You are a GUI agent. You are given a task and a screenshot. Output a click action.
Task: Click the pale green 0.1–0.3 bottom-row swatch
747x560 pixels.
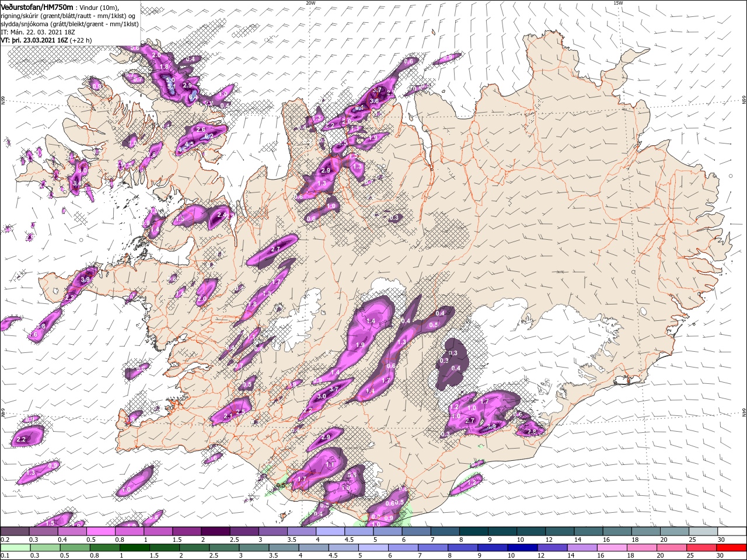click(15, 548)
